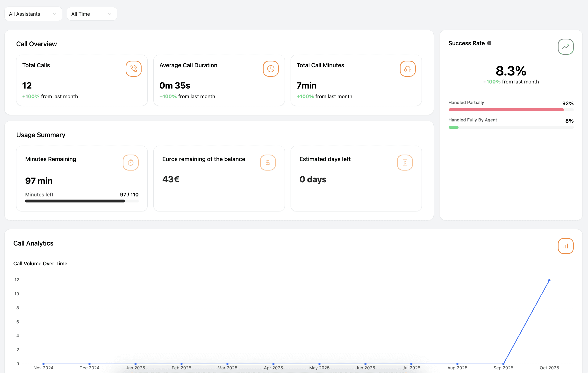
Task: Click the phone icon in Total Calls
Action: 133,69
